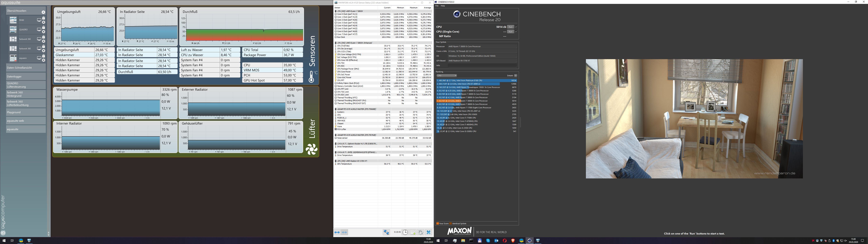The width and height of the screenshot is (868, 244).
Task: Toggle lock icon on RHM page
Action: 43,18
